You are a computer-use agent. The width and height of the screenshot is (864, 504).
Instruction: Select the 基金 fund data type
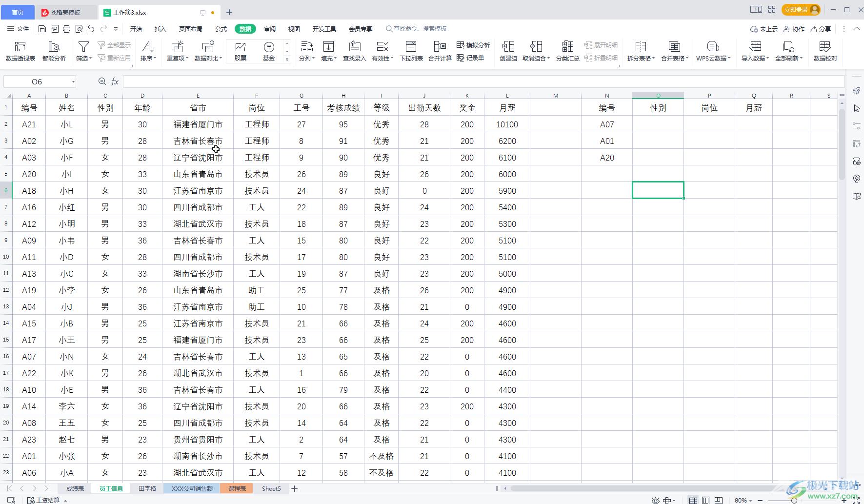coord(269,51)
